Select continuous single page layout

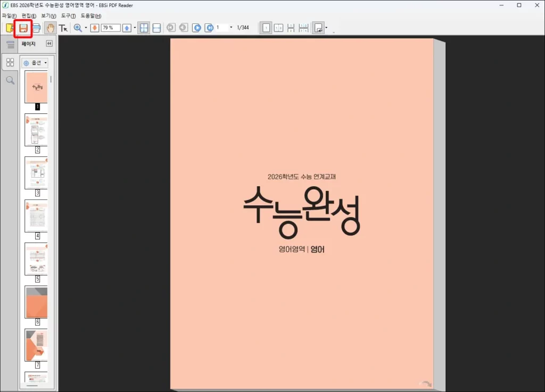pyautogui.click(x=291, y=28)
